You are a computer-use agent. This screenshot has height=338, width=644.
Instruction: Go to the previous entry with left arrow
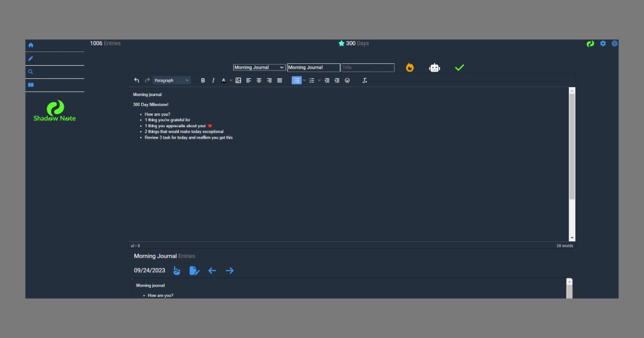[212, 271]
